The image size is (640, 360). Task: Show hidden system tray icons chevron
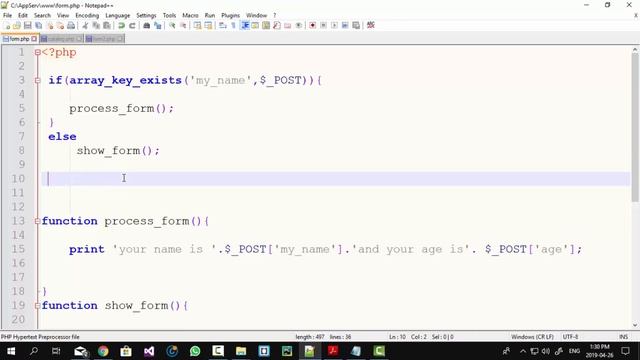(x=523, y=351)
